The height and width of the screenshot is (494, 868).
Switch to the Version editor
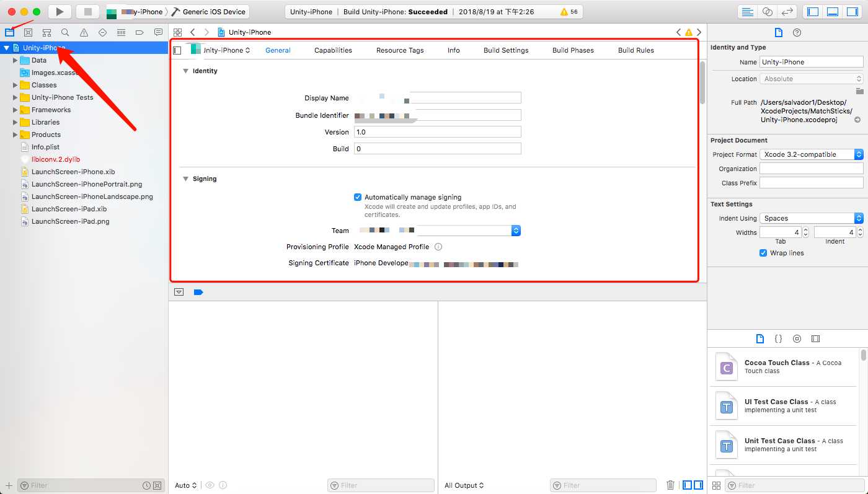click(787, 12)
